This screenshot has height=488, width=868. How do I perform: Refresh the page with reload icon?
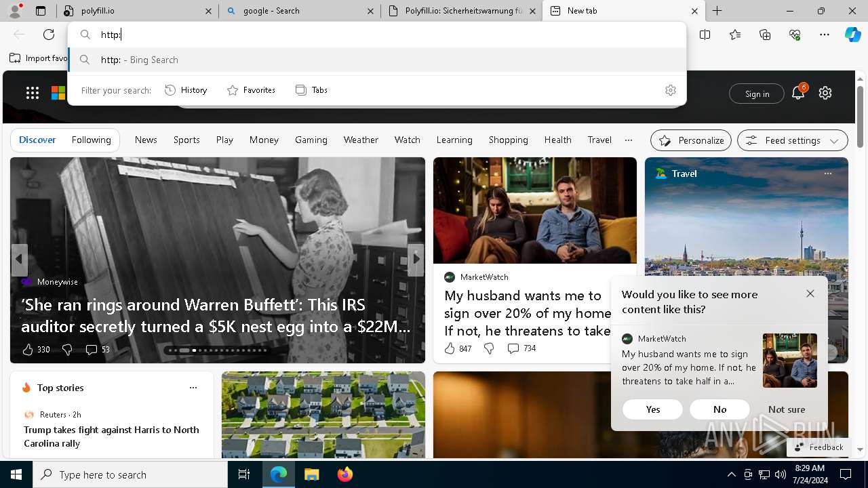(x=49, y=35)
